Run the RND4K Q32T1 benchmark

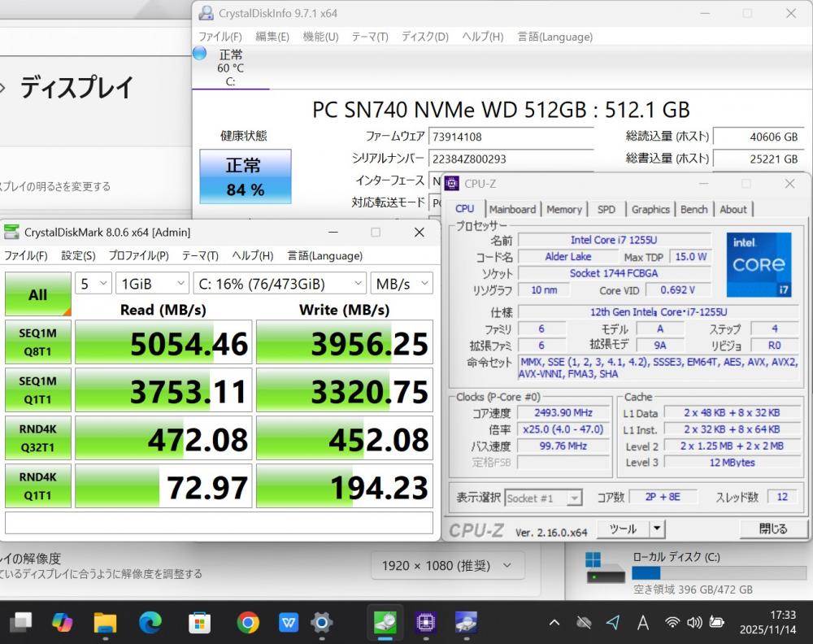pyautogui.click(x=38, y=438)
